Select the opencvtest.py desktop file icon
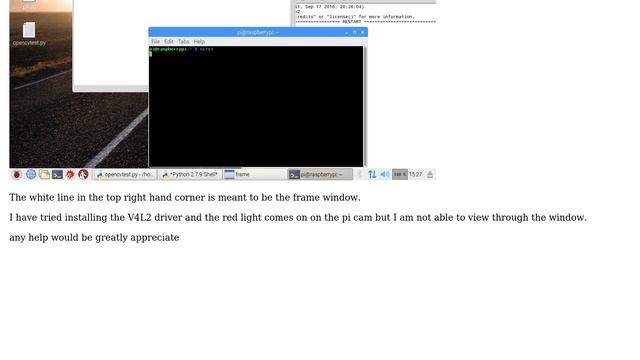The height and width of the screenshot is (360, 640). (x=29, y=34)
